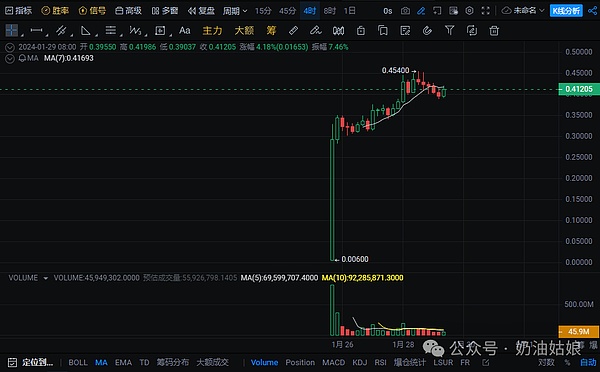Screen dimensions: 600x372
Task: Click the edit drawing list icon
Action: point(405,30)
